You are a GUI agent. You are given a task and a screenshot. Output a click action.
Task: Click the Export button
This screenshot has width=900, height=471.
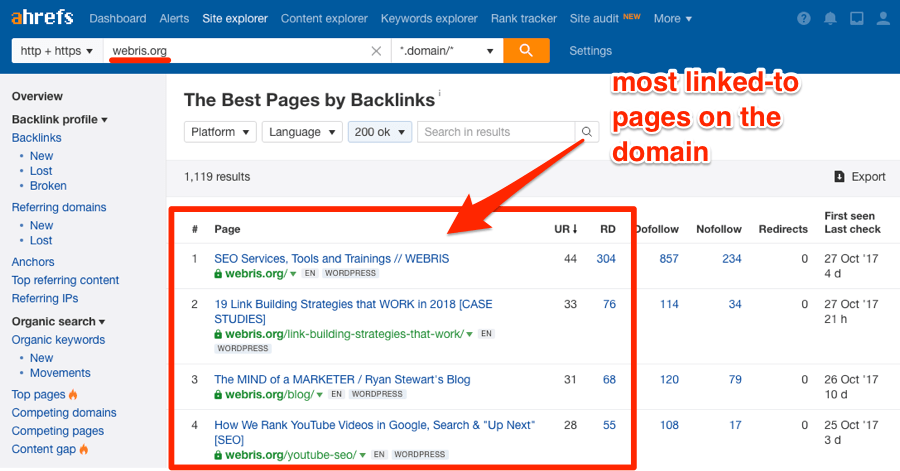coord(860,177)
